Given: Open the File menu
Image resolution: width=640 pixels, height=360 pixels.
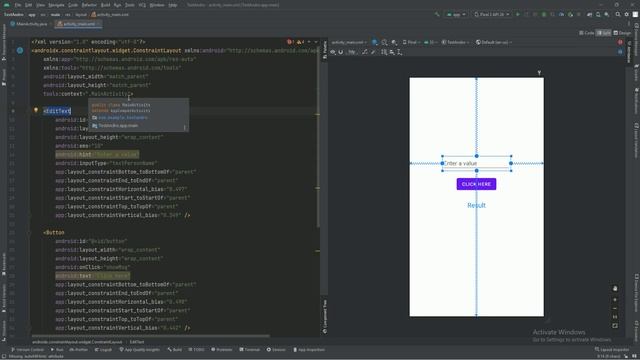Looking at the screenshot, I should coord(18,5).
